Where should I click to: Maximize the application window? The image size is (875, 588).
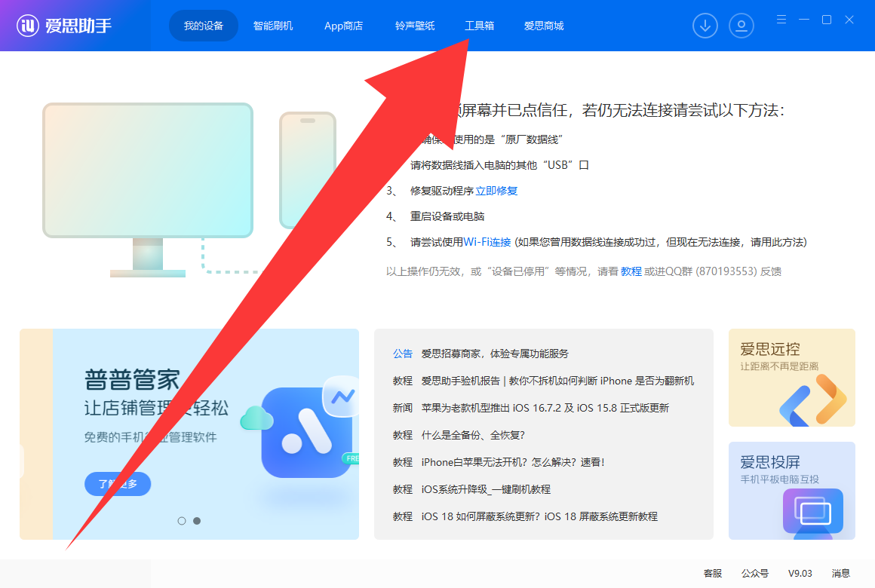coord(827,20)
